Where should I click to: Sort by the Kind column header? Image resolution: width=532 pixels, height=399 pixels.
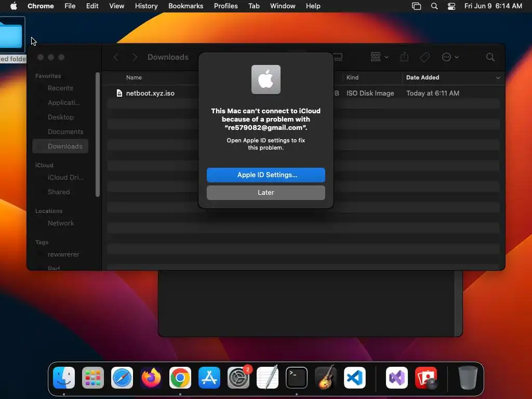(352, 78)
